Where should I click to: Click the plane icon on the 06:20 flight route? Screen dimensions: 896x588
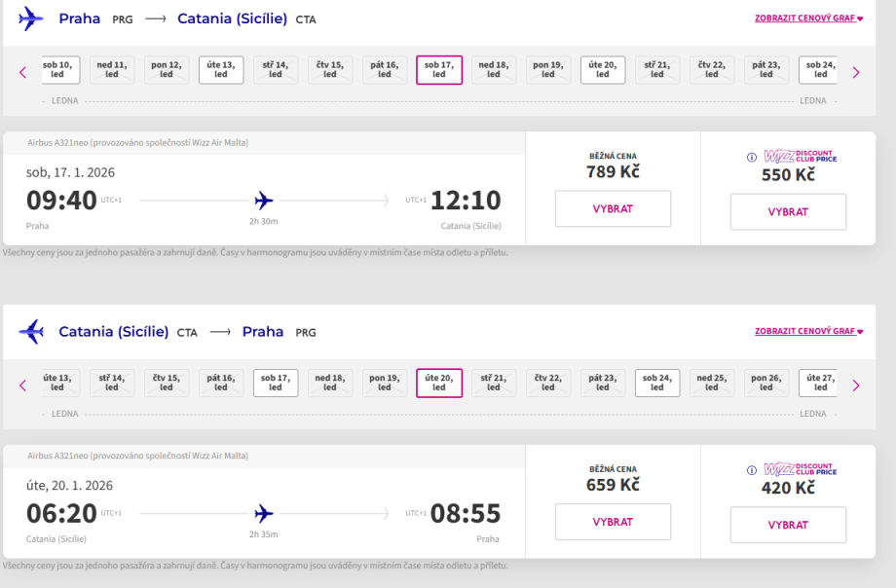[x=263, y=513]
